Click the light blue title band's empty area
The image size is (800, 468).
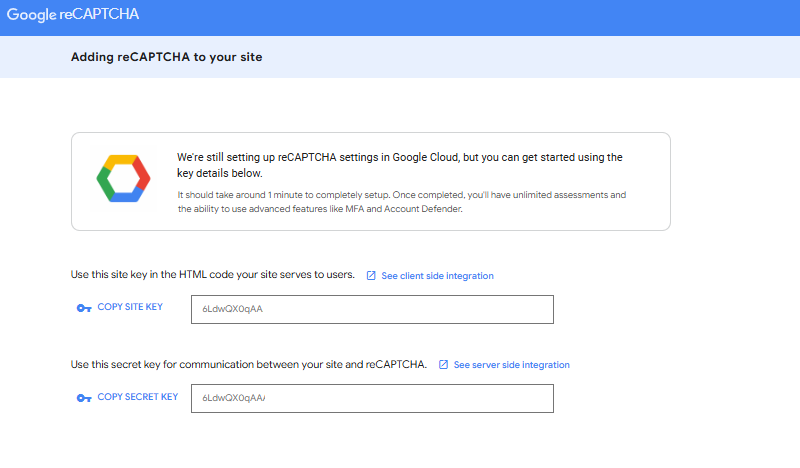(550, 57)
